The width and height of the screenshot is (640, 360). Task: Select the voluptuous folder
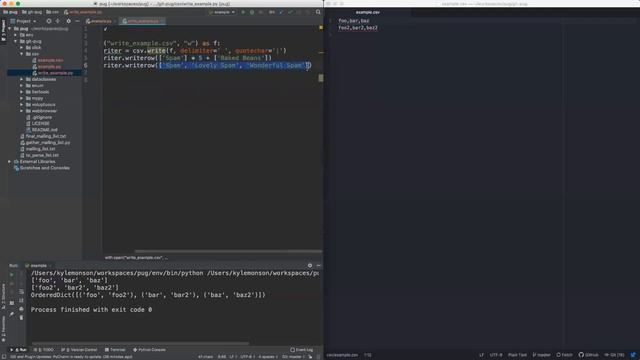[43, 104]
